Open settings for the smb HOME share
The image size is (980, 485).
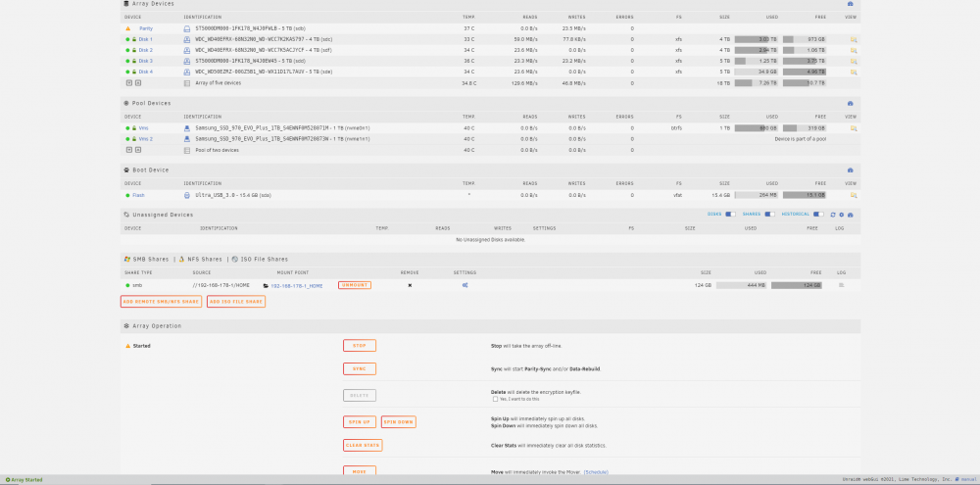click(465, 285)
